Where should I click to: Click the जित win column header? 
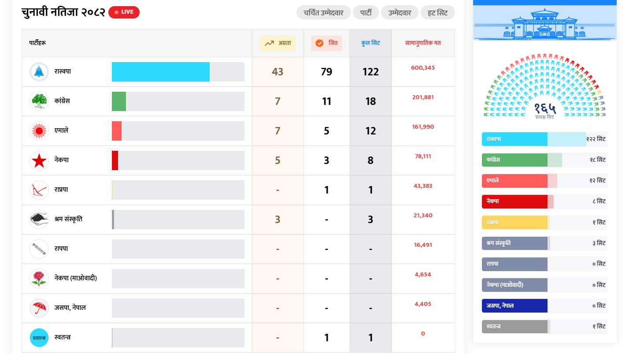coord(326,43)
